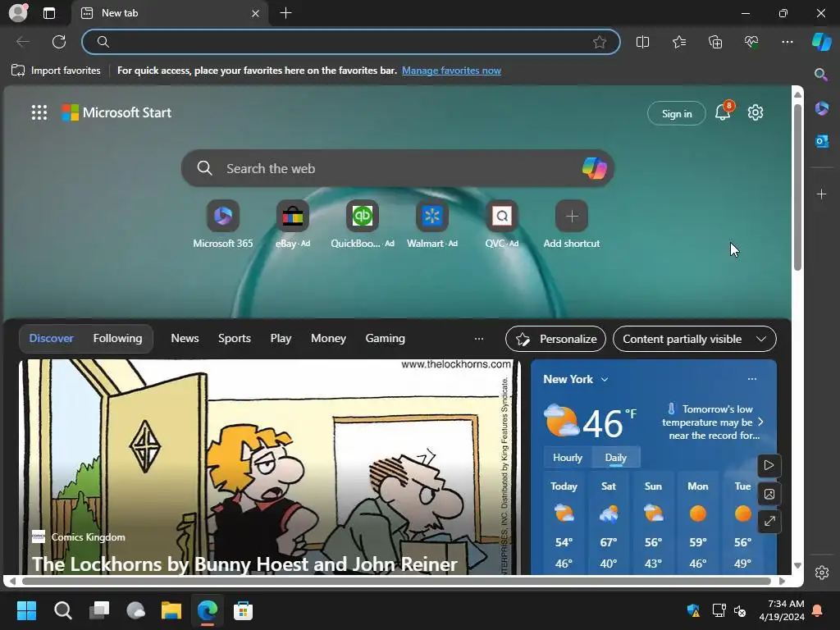
Task: Open taskbar clock showing 7:34 AM
Action: coord(782,610)
